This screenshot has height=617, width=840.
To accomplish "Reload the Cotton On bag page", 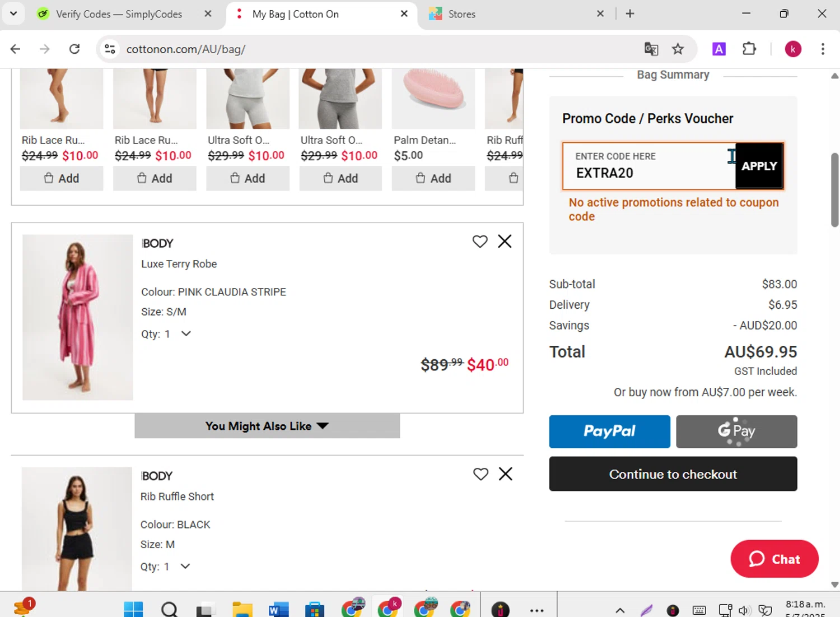I will click(74, 49).
